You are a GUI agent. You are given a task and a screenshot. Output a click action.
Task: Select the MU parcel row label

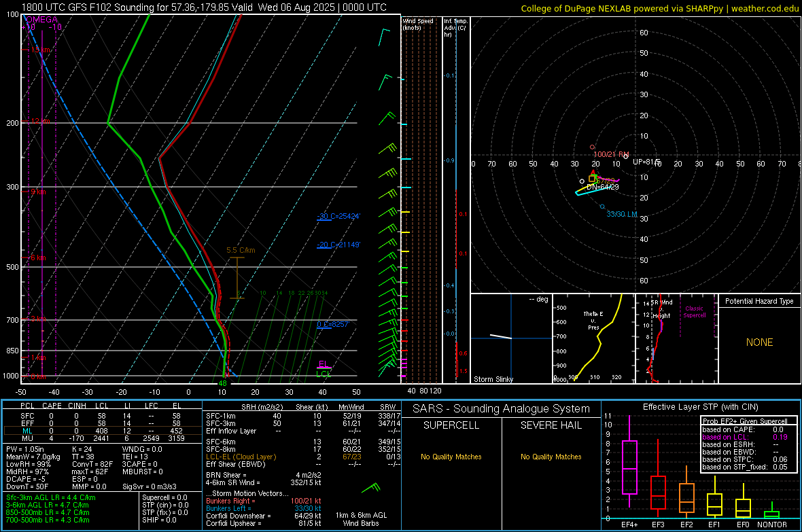pyautogui.click(x=27, y=438)
